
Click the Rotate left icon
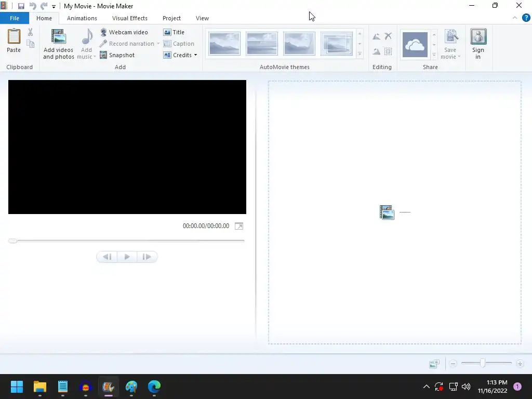376,36
